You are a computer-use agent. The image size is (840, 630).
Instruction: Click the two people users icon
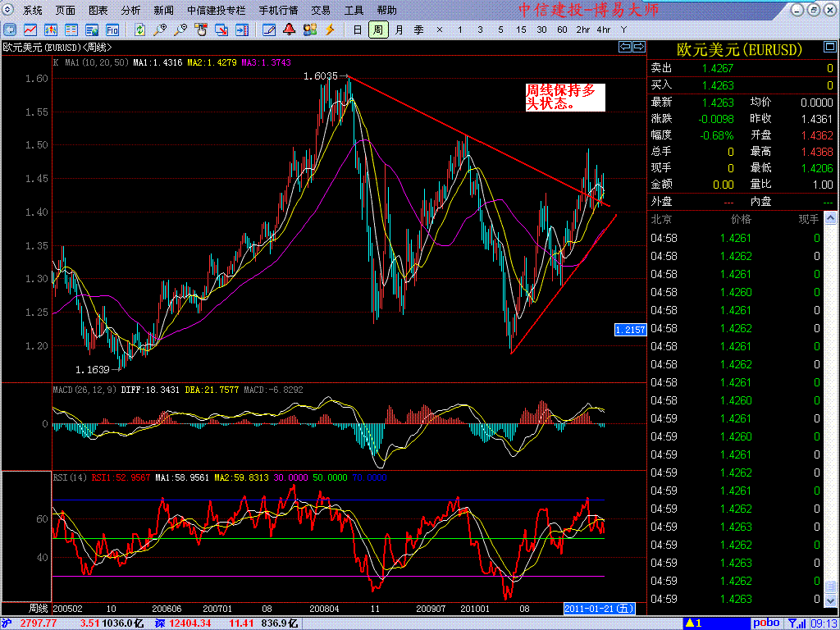click(x=309, y=30)
